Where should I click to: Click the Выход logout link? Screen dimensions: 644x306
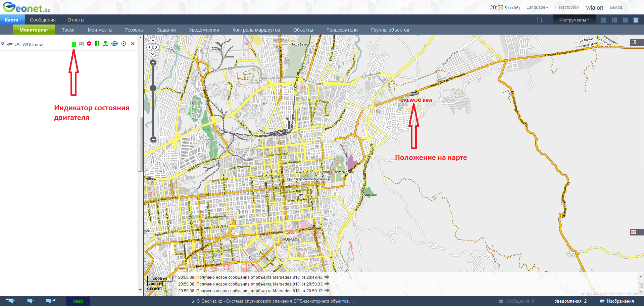pyautogui.click(x=616, y=7)
